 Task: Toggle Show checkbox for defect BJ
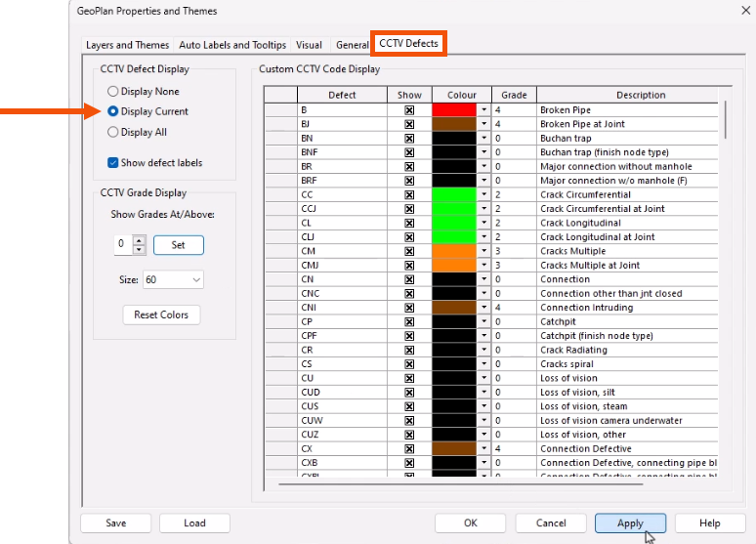[x=409, y=124]
